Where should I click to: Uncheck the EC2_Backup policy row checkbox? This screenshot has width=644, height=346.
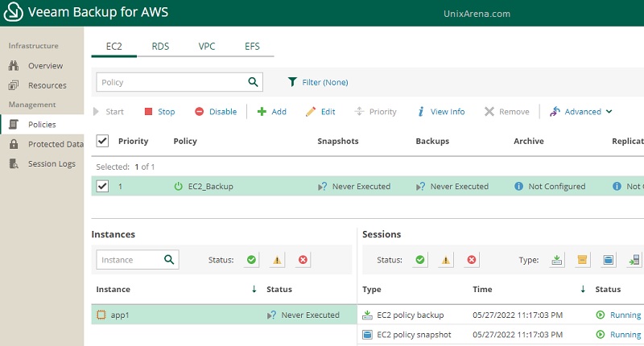pos(102,186)
